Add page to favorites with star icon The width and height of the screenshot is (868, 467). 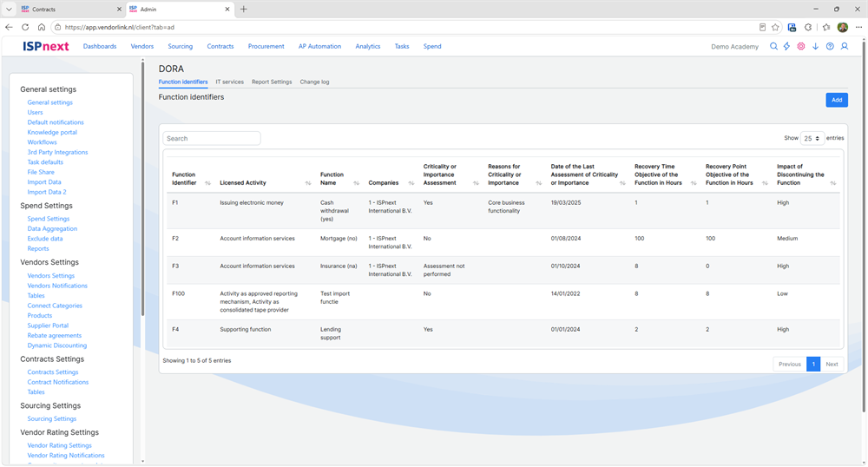click(x=775, y=27)
